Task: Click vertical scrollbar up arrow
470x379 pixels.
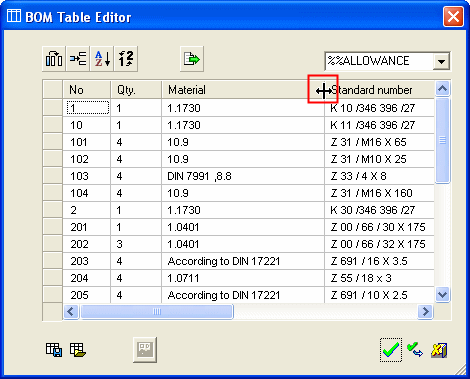Action: (x=442, y=88)
